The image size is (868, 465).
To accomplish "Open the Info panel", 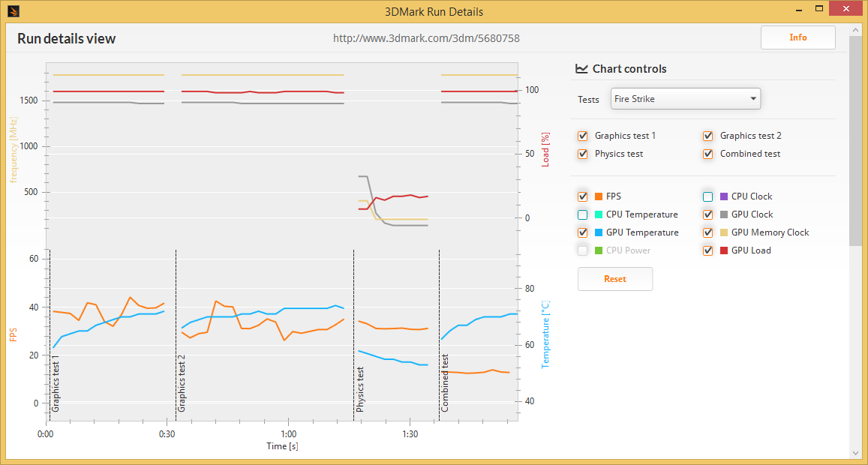I will 797,37.
